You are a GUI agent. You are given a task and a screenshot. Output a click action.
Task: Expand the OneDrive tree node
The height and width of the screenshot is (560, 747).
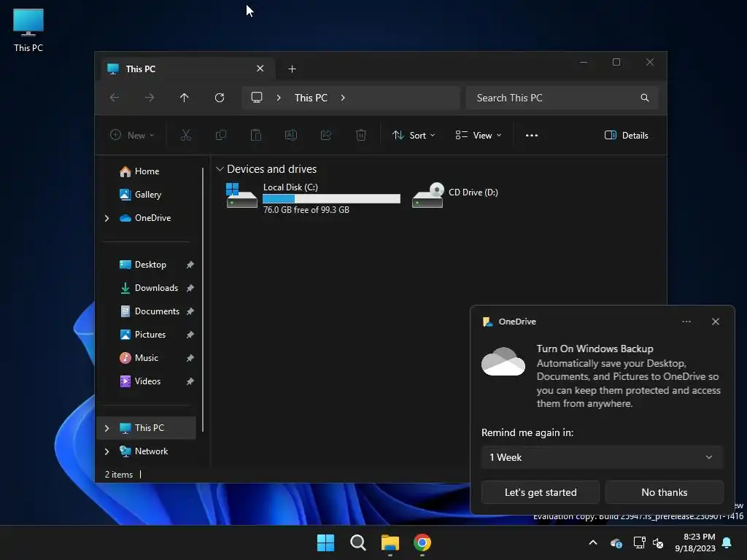[107, 218]
